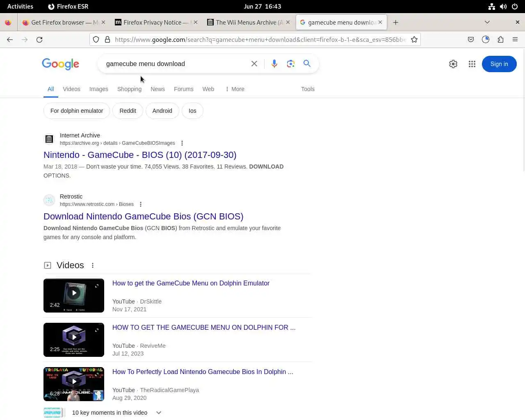The width and height of the screenshot is (525, 420).
Task: Play the ReviveMe 2:25 video thumbnail
Action: 74,340
